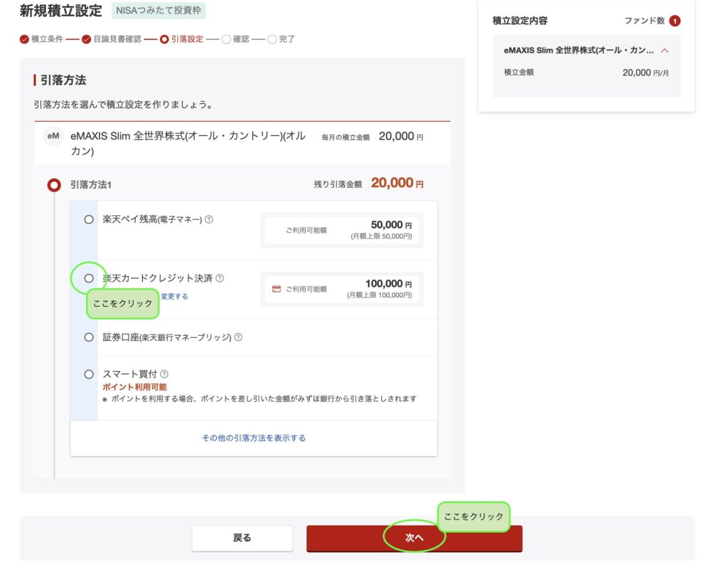This screenshot has height=562, width=728.
Task: Click the 50,000円 available amount for 楽天ペイ
Action: click(391, 225)
